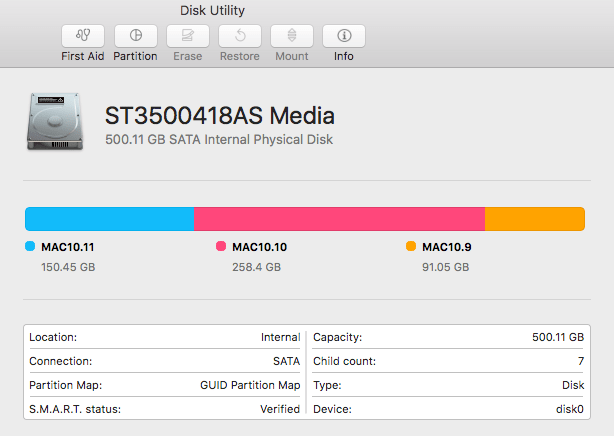Click the orange dot beside MAC10.9
The image size is (614, 436).
411,246
